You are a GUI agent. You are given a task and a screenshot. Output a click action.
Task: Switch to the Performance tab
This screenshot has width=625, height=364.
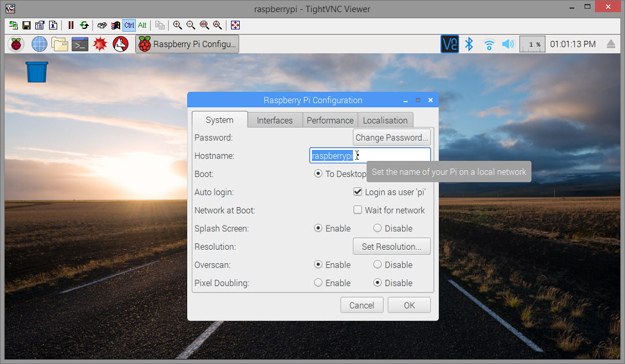point(330,120)
